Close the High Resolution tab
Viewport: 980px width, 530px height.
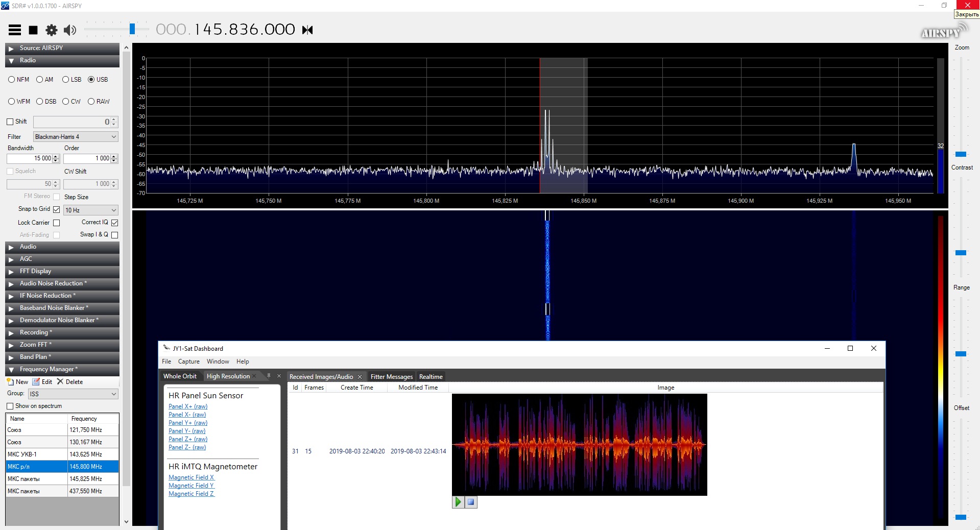254,376
